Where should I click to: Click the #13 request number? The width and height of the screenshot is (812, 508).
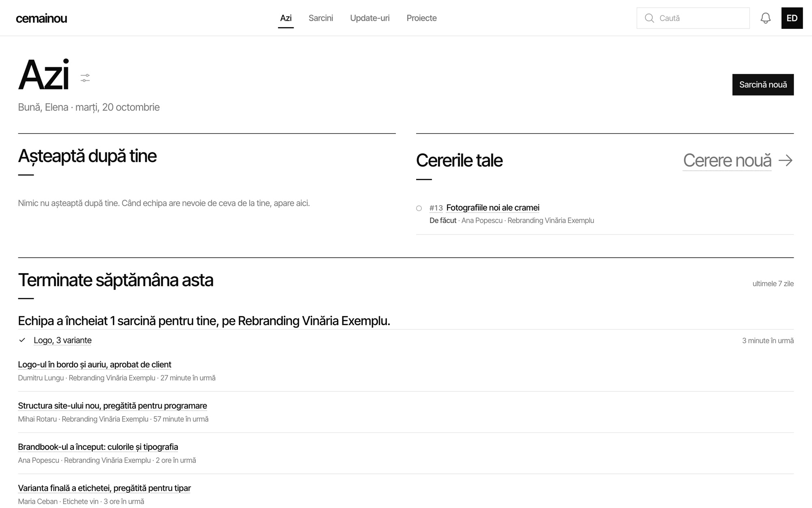pyautogui.click(x=436, y=208)
